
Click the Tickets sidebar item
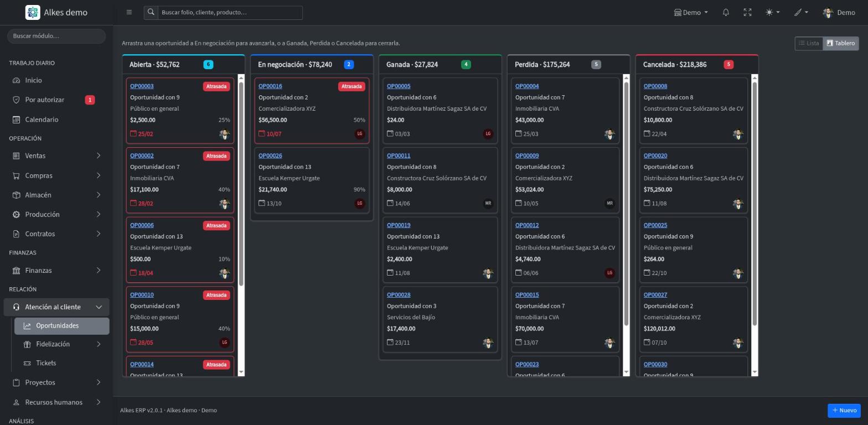(x=61, y=363)
